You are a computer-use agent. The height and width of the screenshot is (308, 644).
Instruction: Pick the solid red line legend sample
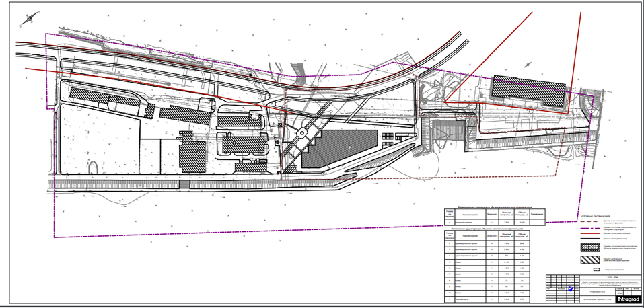pyautogui.click(x=590, y=233)
